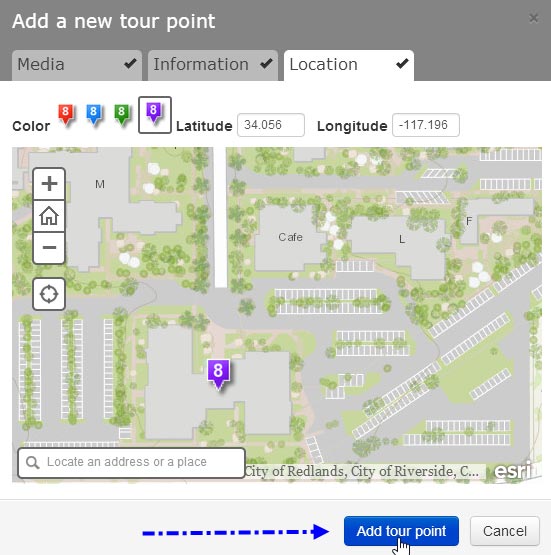
Task: Close the Add a new tour point dialog
Action: (x=533, y=18)
